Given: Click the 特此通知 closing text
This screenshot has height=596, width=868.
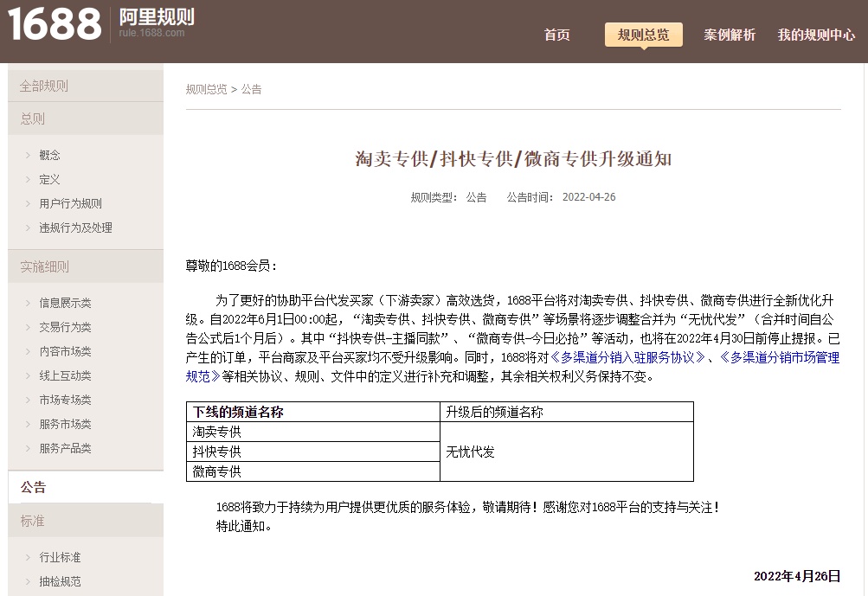Looking at the screenshot, I should click(243, 526).
